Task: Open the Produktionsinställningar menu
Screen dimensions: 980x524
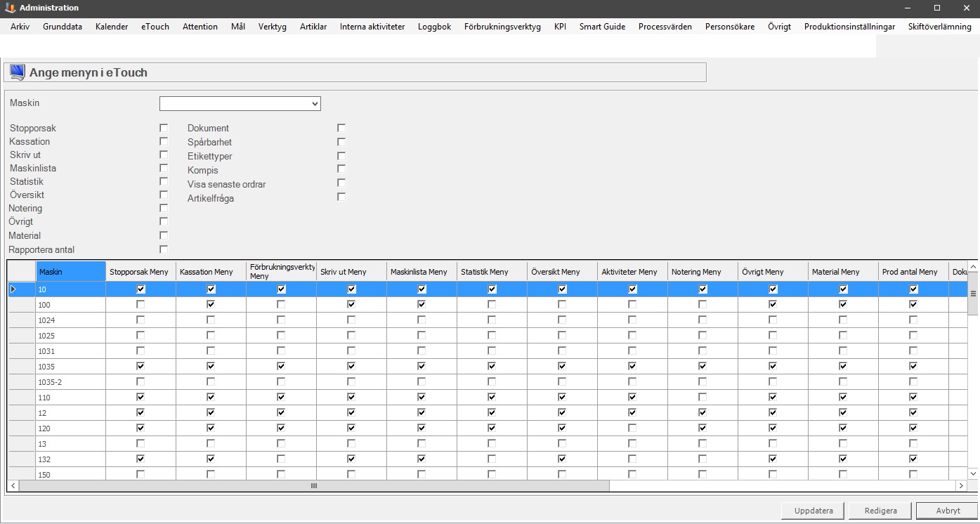Action: click(849, 27)
